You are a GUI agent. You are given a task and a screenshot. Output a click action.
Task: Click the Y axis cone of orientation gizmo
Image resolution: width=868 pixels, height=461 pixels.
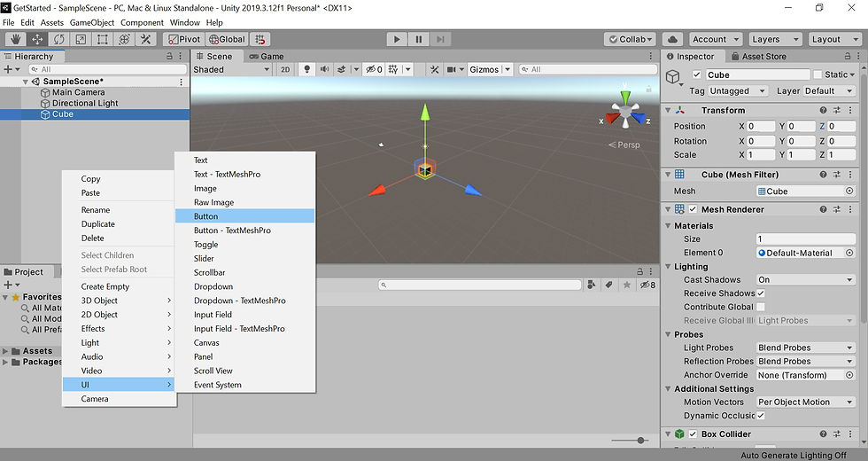(x=625, y=97)
